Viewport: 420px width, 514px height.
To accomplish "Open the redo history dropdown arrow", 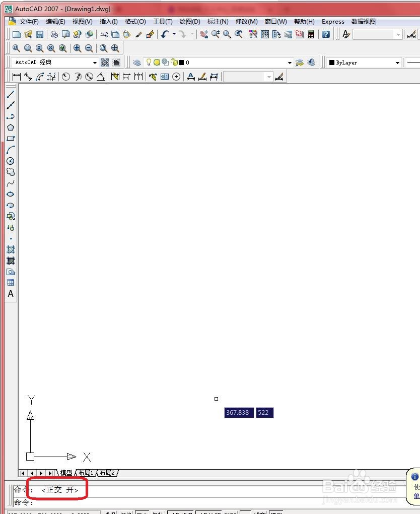I will coord(192,34).
